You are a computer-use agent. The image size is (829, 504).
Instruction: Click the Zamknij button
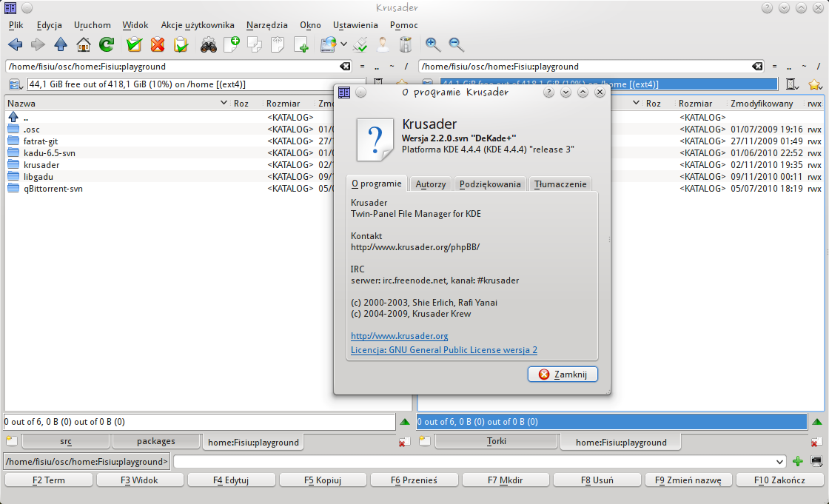tap(563, 374)
